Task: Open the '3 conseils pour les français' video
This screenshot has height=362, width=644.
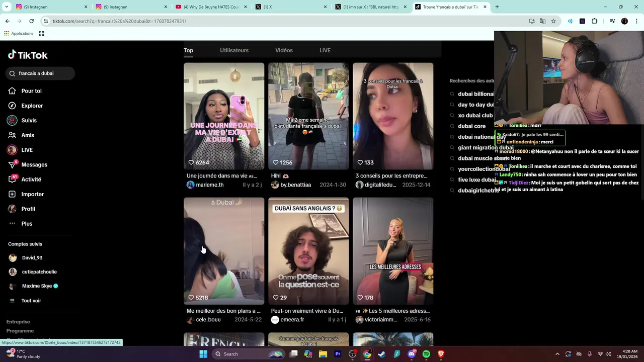Action: point(393,116)
